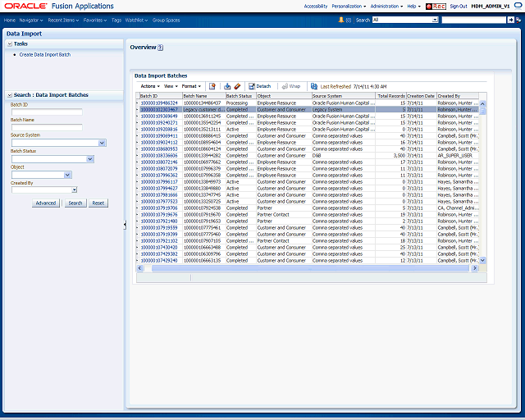Sort by Batch Status column header
Viewport: 525px width, 420px height.
tap(240, 96)
